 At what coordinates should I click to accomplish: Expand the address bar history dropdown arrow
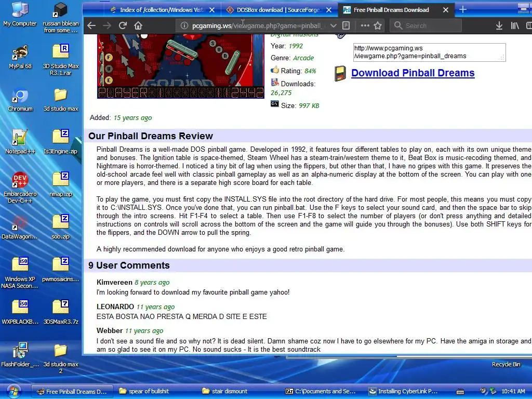(333, 26)
